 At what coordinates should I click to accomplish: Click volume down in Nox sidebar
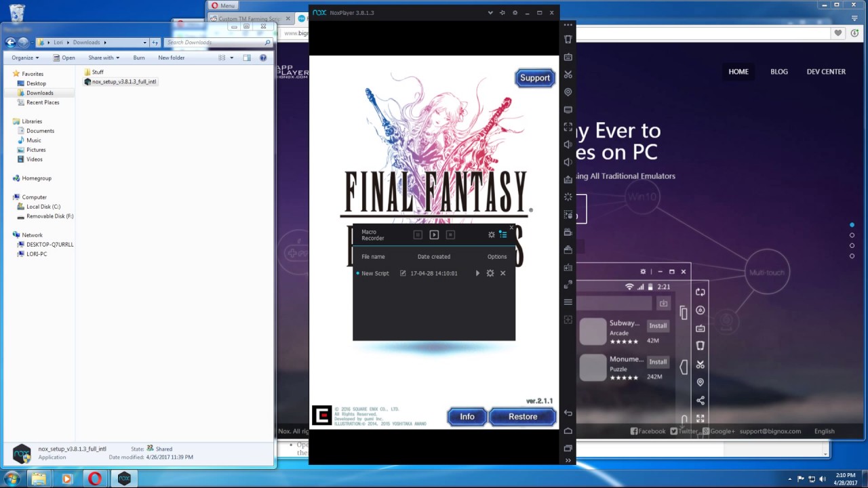tap(568, 162)
